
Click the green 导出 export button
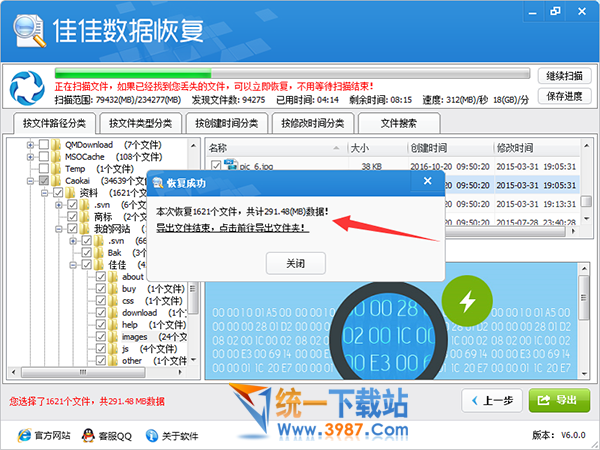click(559, 400)
